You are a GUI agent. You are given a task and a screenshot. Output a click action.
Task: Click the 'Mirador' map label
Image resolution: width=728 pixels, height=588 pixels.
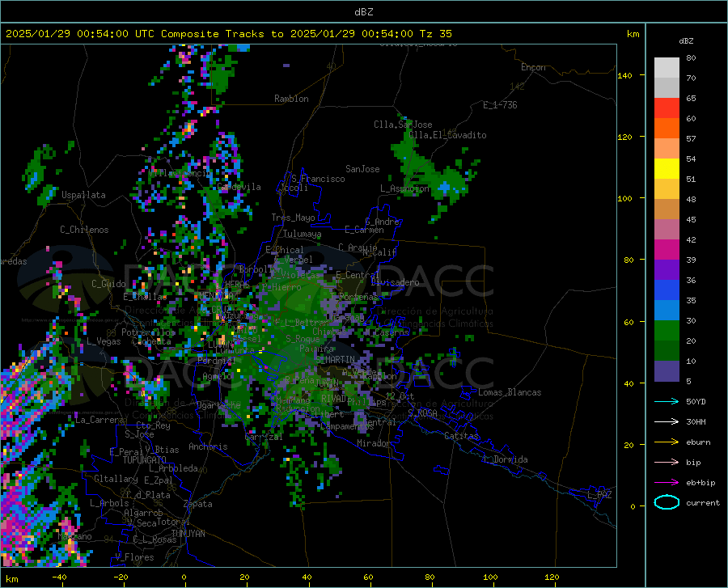coord(374,443)
